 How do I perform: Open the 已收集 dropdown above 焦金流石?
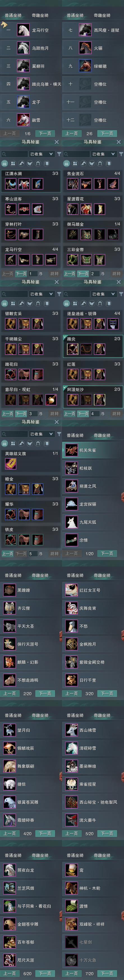click(x=104, y=154)
